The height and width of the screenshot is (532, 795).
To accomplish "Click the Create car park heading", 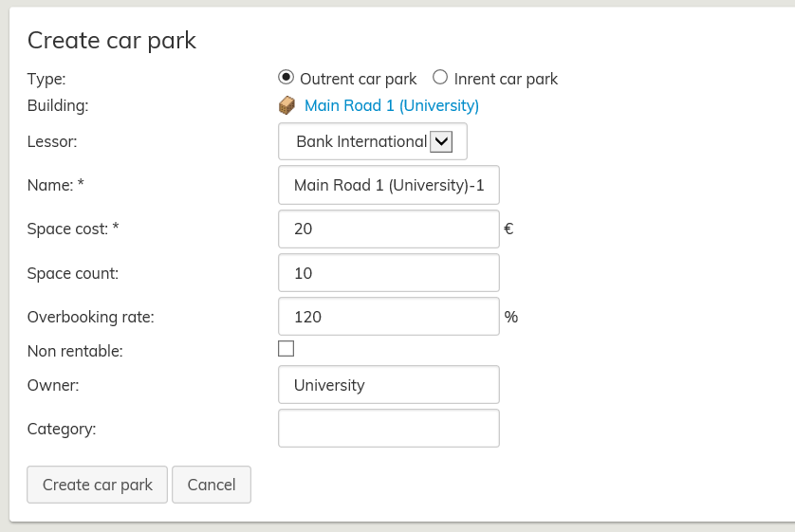I will coord(112,40).
